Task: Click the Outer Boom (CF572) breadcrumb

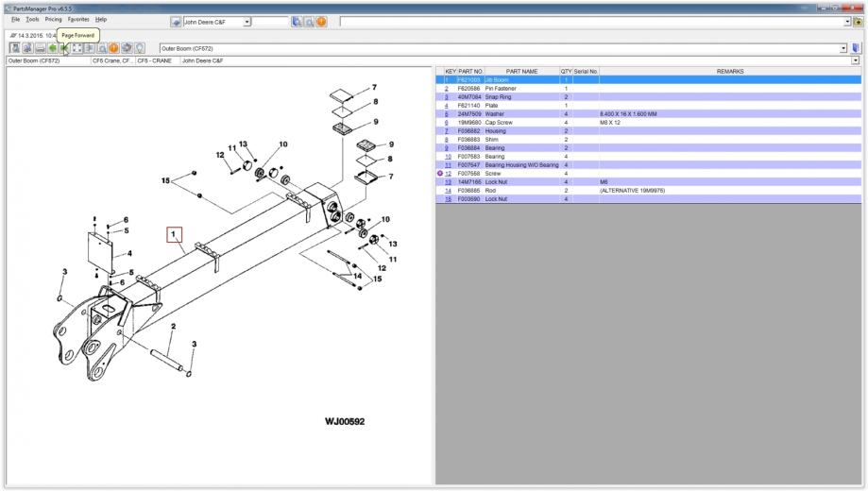Action: coord(34,60)
